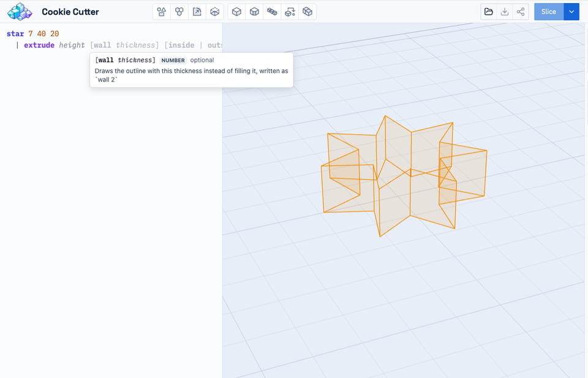Click the Cookie Cutter title

click(70, 12)
